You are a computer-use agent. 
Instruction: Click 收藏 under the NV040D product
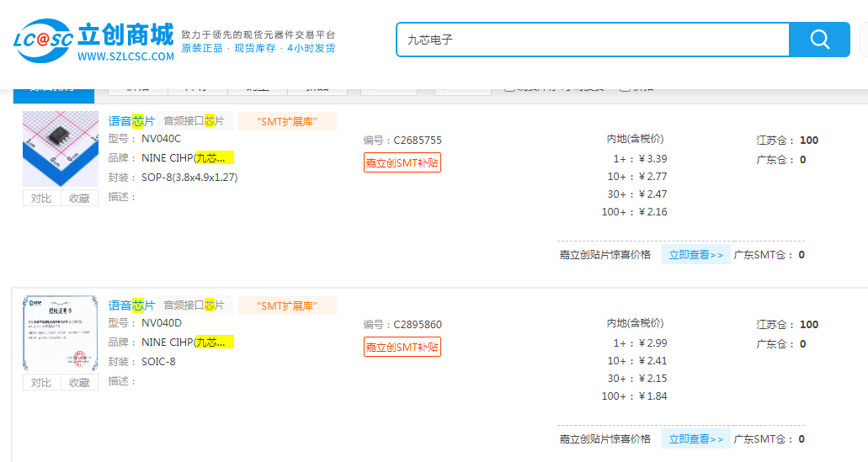click(x=79, y=383)
